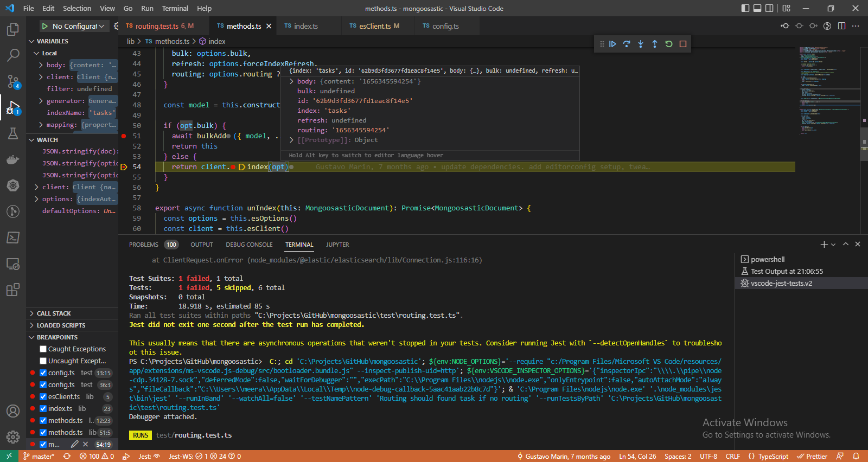The image size is (868, 462).
Task: Click the master branch in status bar
Action: click(x=39, y=457)
